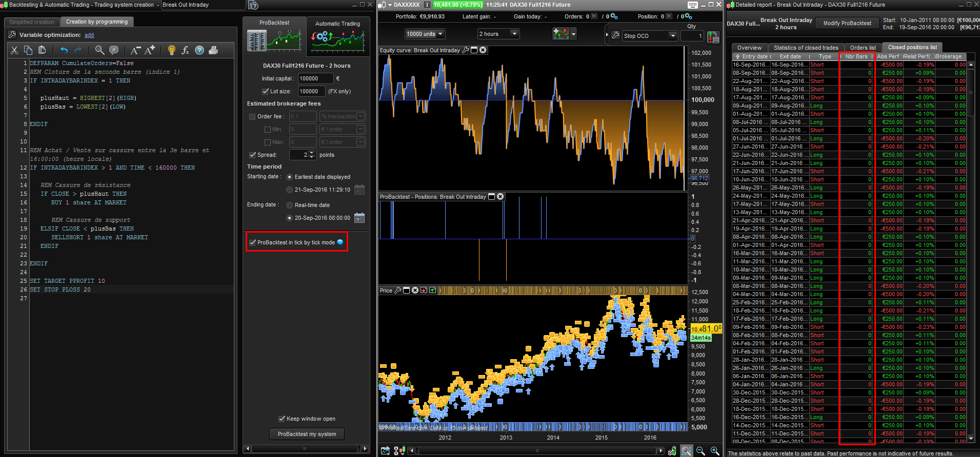Click the cut scissors icon in code editor
The image size is (980, 457).
14,50
